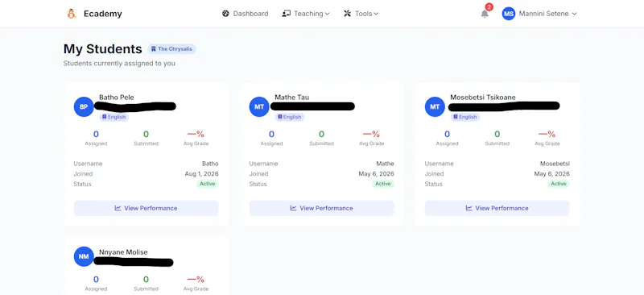Screen dimensions: 644x295
Task: Click Mathe Tau's Submitted count
Action: pos(321,134)
